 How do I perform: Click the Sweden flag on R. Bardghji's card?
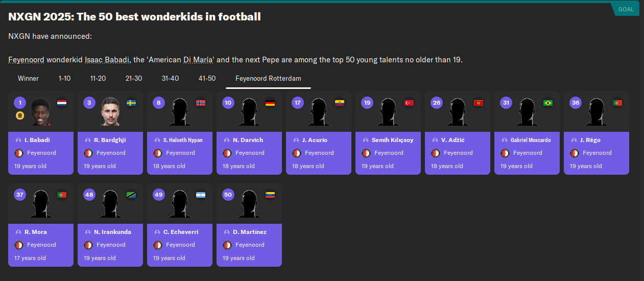coord(131,103)
